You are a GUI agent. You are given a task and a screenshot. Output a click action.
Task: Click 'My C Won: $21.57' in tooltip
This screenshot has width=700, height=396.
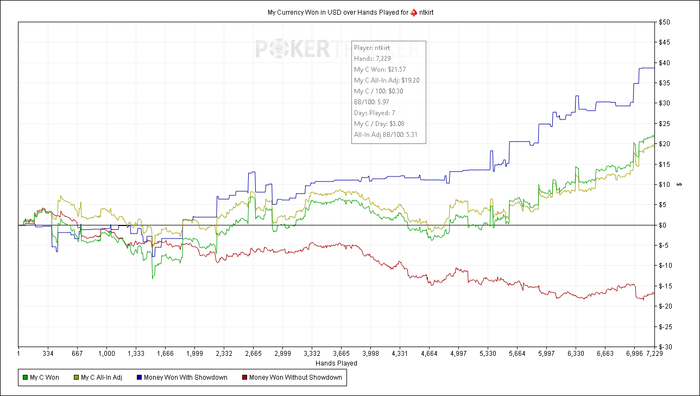click(380, 70)
